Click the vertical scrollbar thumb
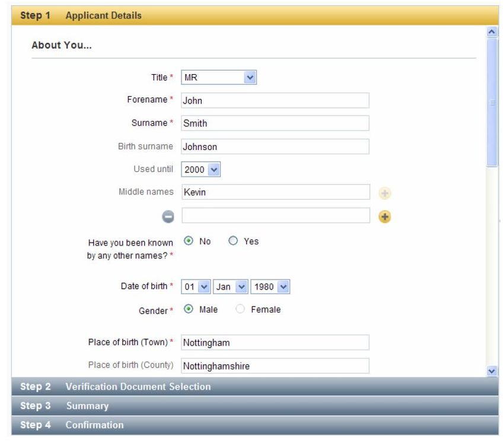Viewport: 504px width, 443px height. click(x=492, y=102)
